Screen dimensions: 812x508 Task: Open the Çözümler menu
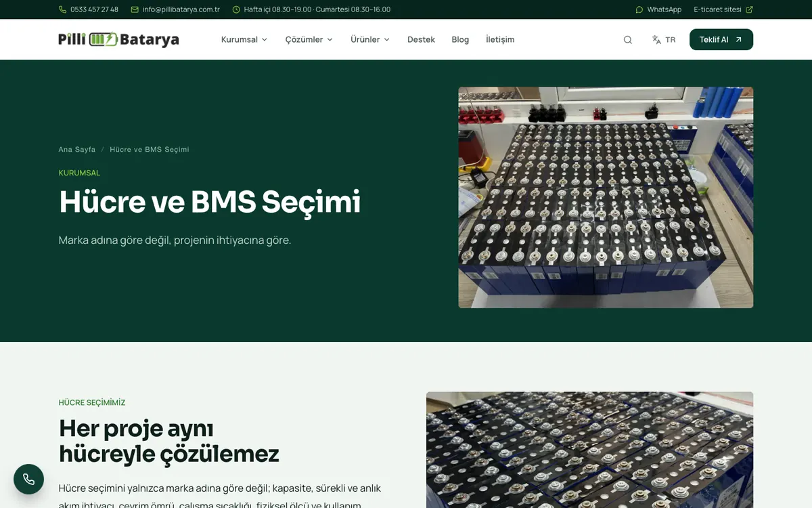pyautogui.click(x=309, y=39)
